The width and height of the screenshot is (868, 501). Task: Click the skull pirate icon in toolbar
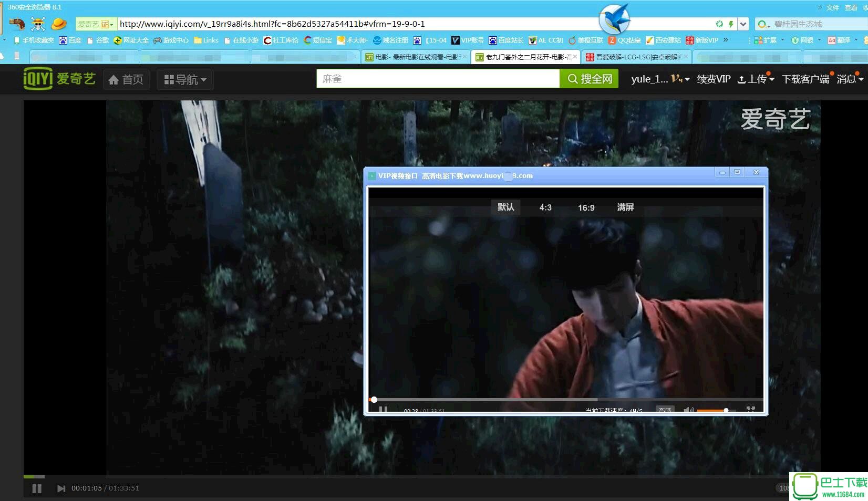tap(38, 24)
